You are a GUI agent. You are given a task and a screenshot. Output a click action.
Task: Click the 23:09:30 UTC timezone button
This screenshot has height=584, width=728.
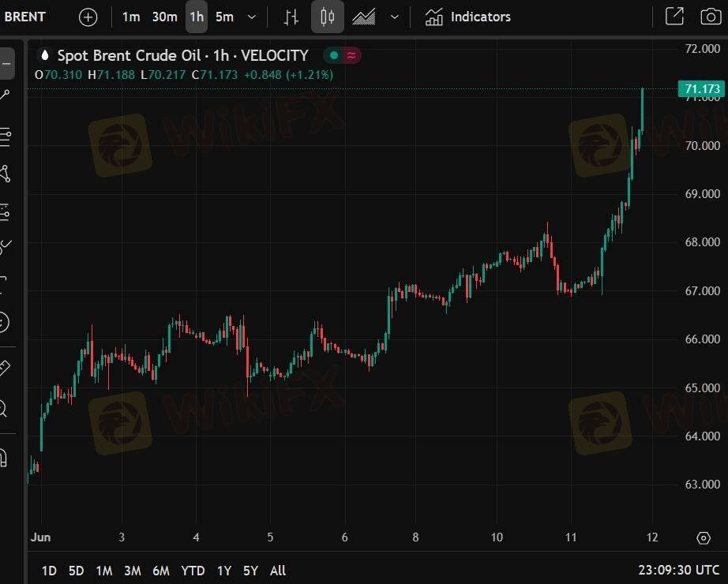(x=679, y=570)
